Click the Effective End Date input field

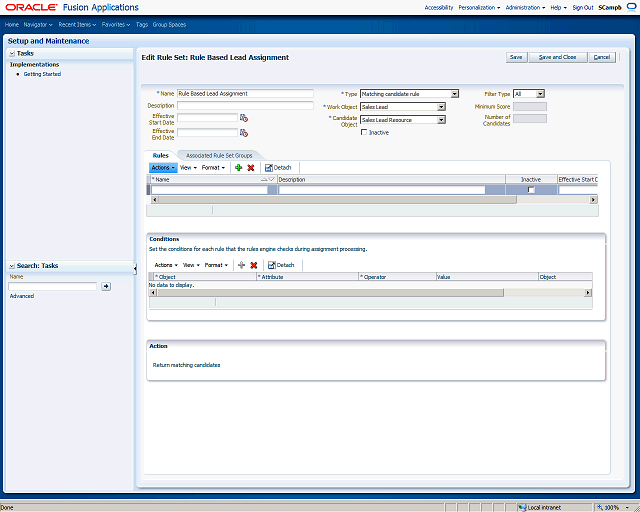tap(207, 133)
